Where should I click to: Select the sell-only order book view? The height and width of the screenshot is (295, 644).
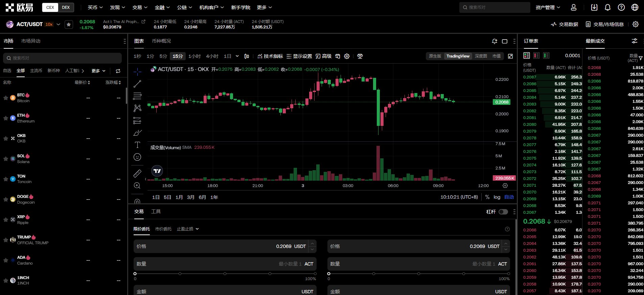536,55
